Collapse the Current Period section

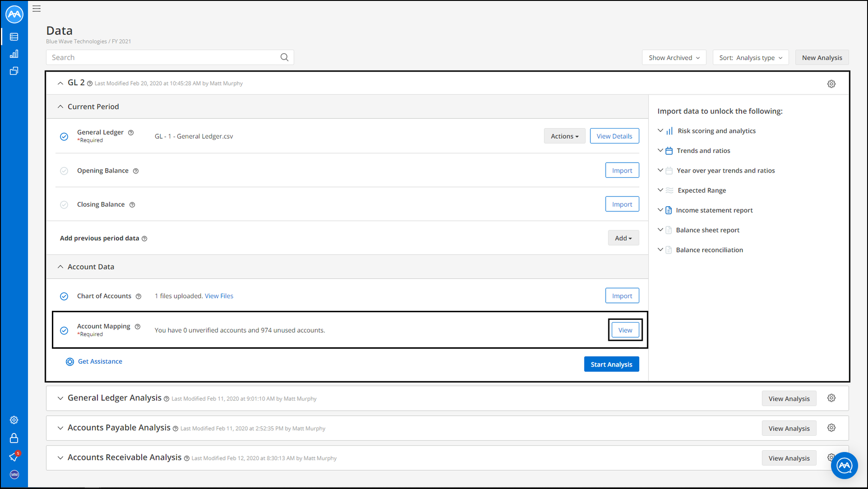click(60, 107)
